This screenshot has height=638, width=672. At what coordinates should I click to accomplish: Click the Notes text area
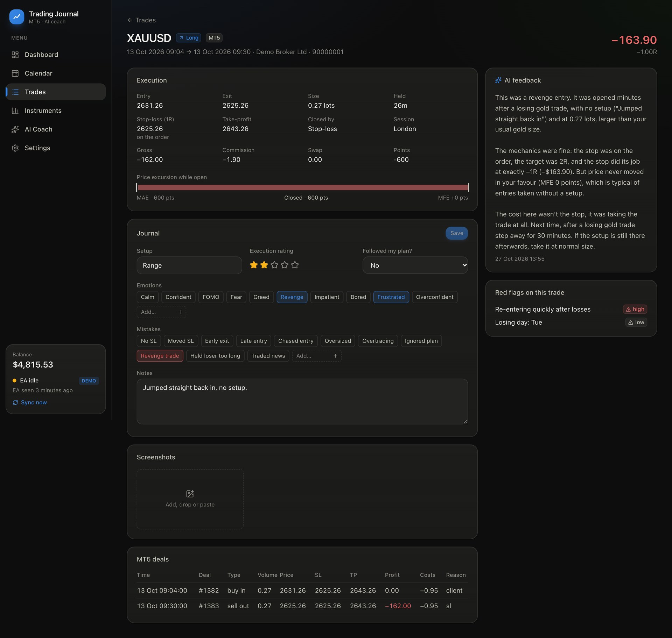coord(302,402)
